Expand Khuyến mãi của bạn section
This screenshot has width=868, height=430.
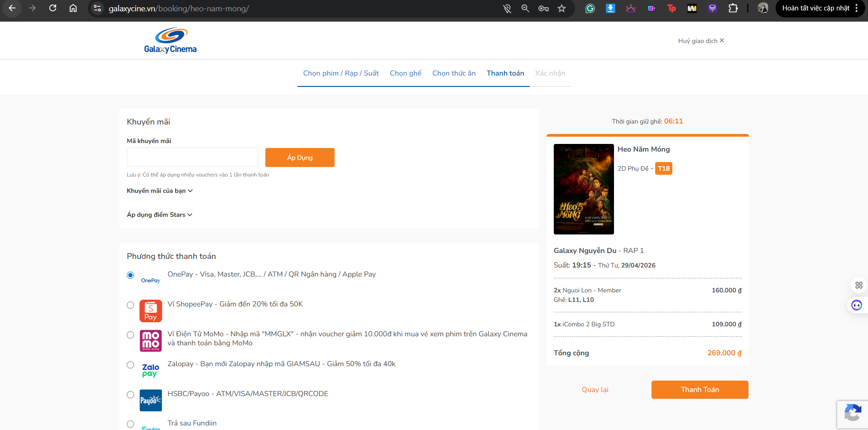[x=160, y=191]
